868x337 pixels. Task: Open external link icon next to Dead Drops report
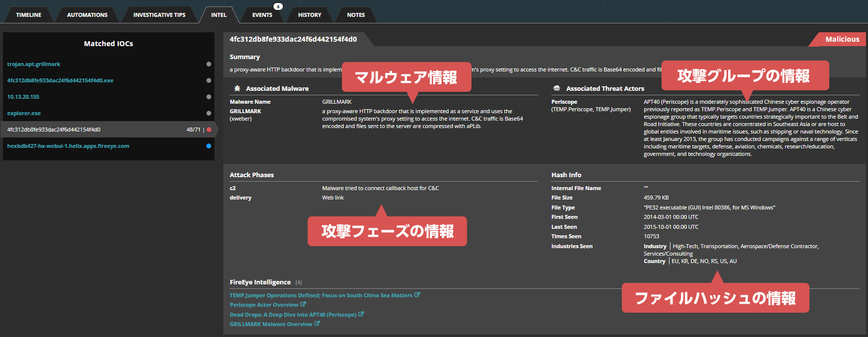361,314
